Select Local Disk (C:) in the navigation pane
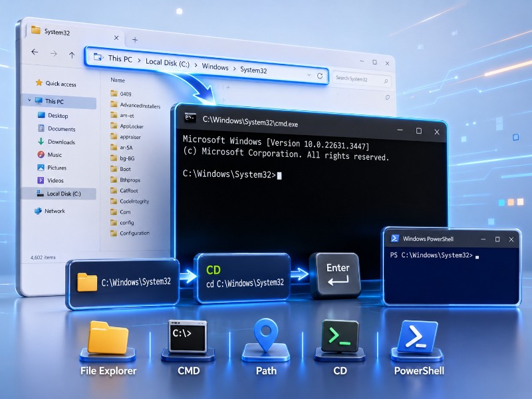Screen dimensions: 532x399 coord(59,194)
